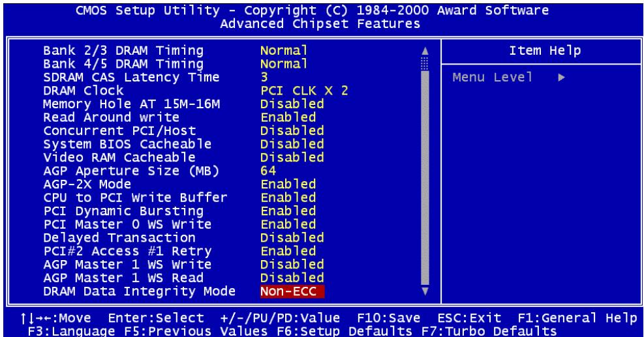Toggle PCI Master 0 WS Write value

point(288,224)
